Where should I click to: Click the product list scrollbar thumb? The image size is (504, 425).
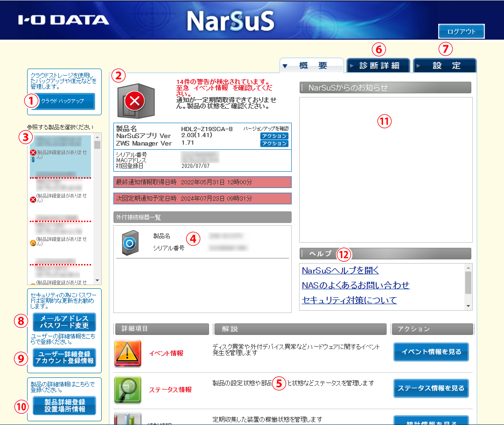(98, 145)
